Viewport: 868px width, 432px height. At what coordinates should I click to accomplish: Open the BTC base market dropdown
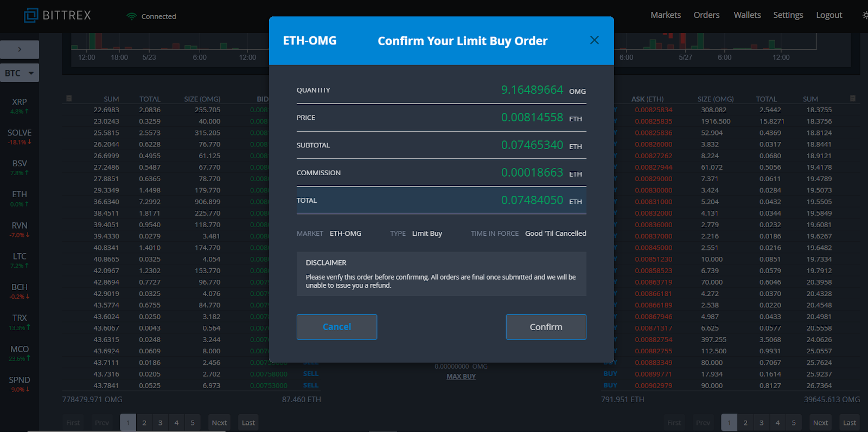(20, 73)
